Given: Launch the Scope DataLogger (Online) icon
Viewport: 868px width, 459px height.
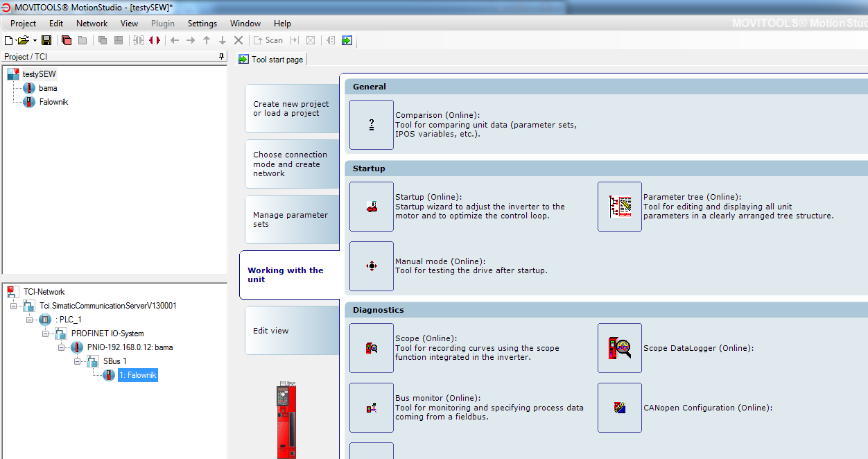Looking at the screenshot, I should tap(620, 348).
